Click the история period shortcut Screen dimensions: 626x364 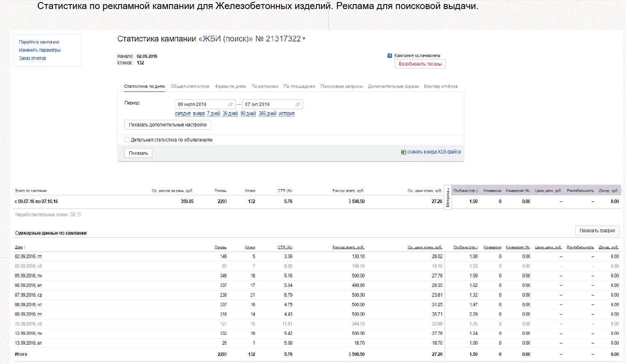click(287, 114)
